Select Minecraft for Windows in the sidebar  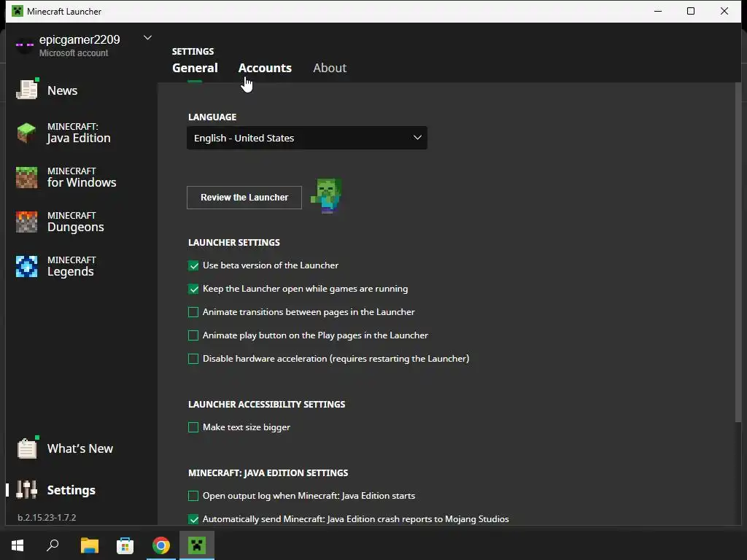coord(82,177)
